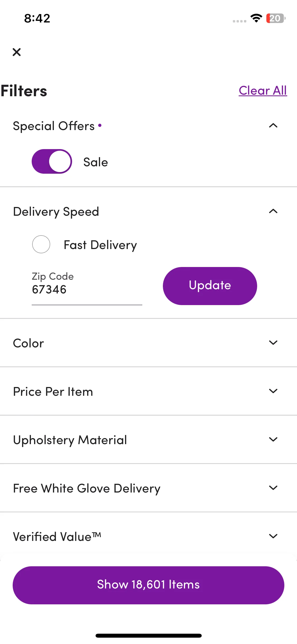Tap the Special Offers section header
The width and height of the screenshot is (297, 644).
coord(148,126)
